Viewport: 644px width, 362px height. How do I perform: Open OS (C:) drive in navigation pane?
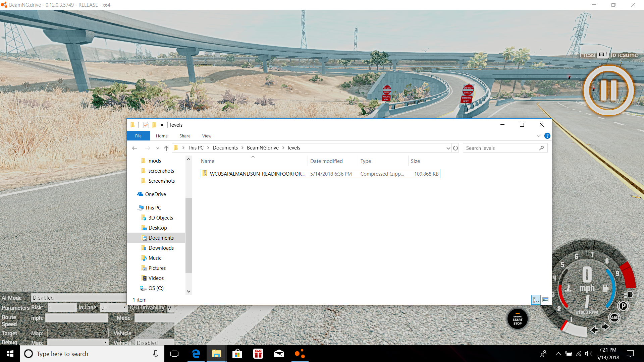(x=156, y=288)
